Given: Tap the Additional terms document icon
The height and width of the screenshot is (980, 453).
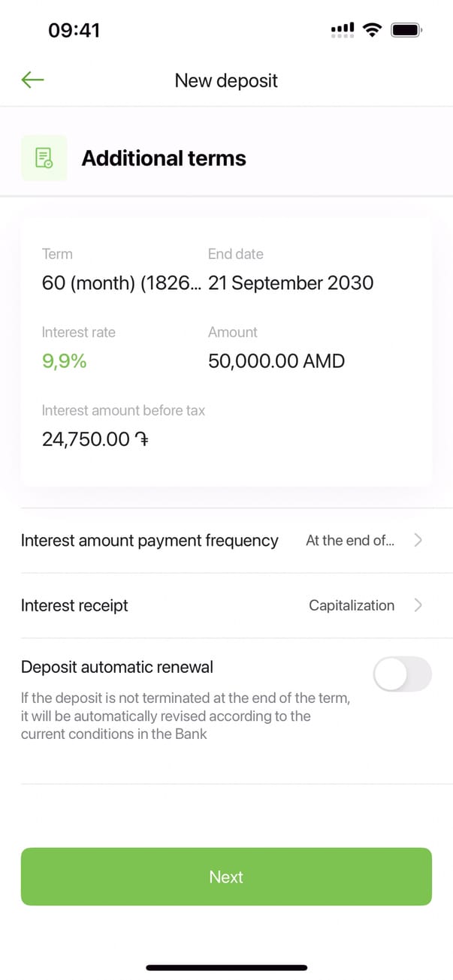Looking at the screenshot, I should click(x=44, y=158).
